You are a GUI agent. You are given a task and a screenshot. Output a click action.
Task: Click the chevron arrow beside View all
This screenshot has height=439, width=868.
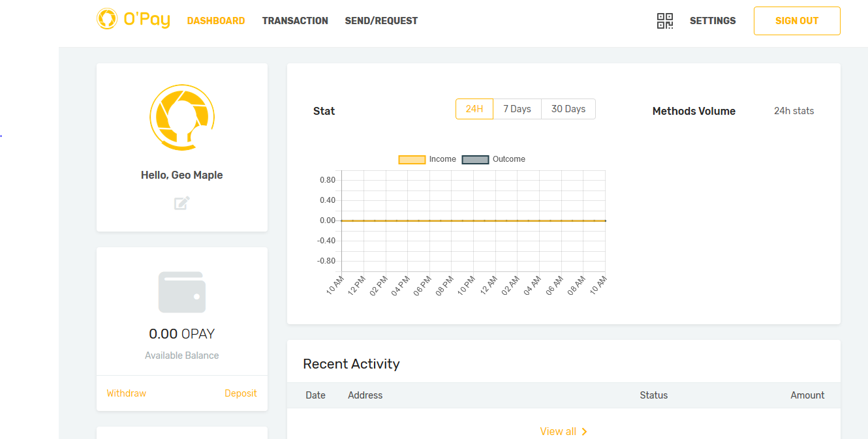[584, 432]
